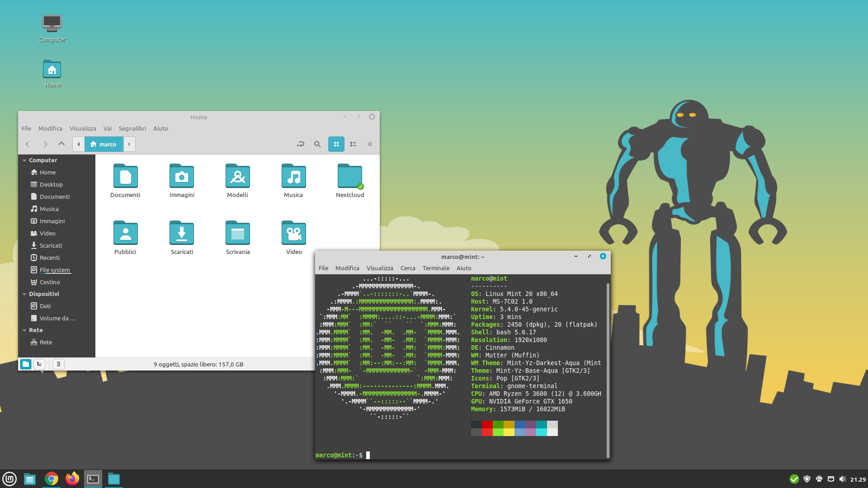Show tree view sidebar button
This screenshot has width=868, height=488.
click(x=39, y=364)
